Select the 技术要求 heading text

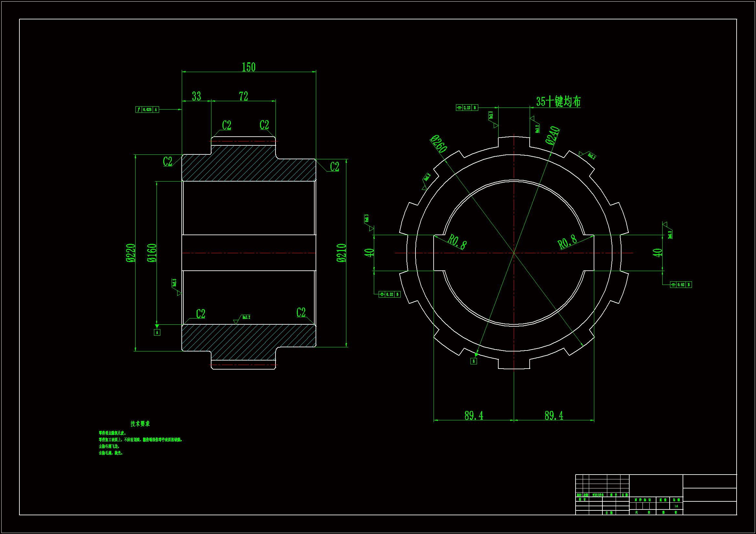[x=140, y=424]
